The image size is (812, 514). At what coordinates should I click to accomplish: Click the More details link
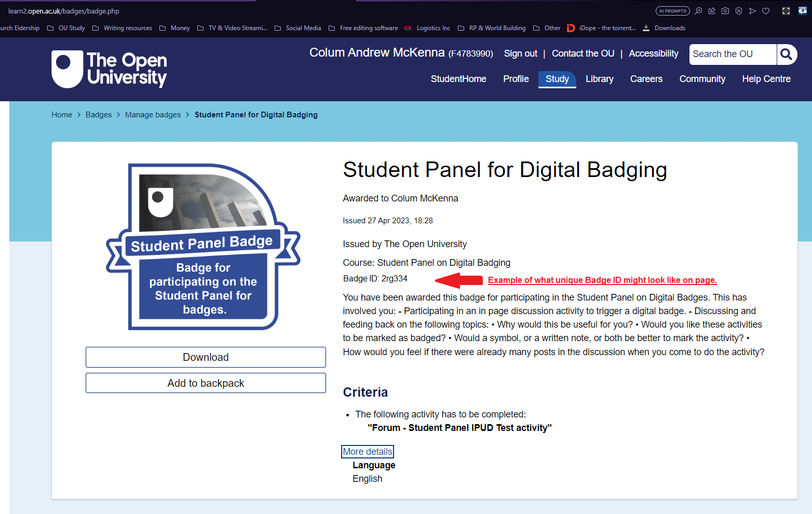[x=368, y=452]
